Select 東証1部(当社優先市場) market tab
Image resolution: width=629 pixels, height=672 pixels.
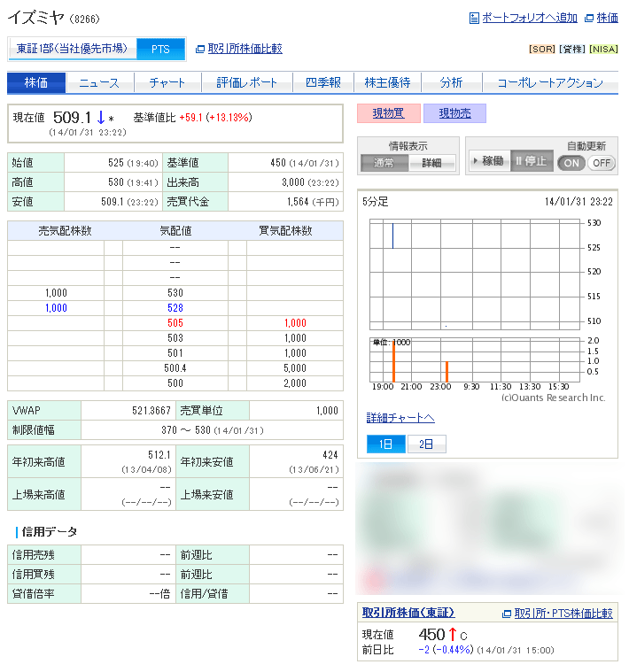pyautogui.click(x=72, y=49)
